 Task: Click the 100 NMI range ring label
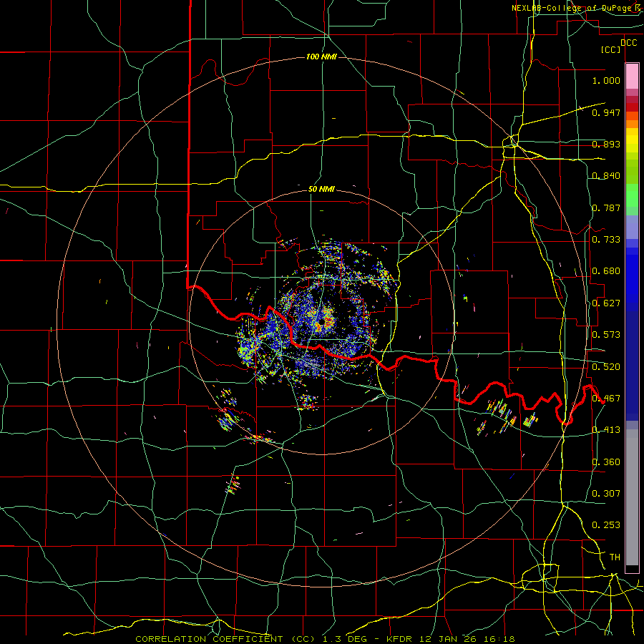click(321, 57)
